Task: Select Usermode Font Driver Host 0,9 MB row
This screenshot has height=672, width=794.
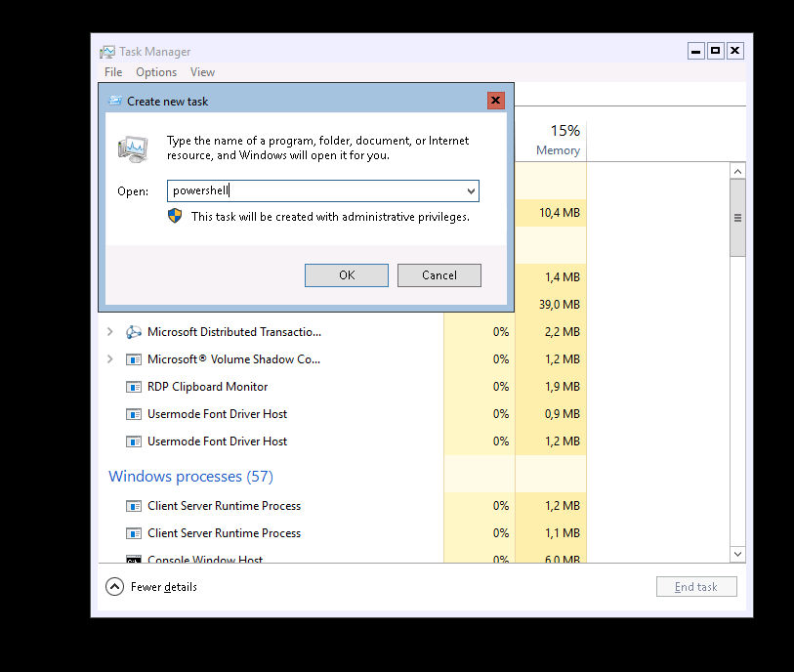Action: click(342, 414)
